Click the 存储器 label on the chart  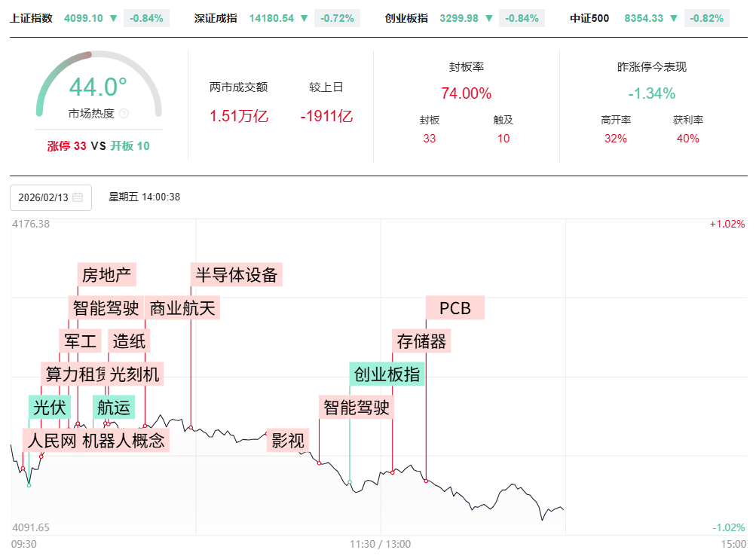(x=421, y=341)
